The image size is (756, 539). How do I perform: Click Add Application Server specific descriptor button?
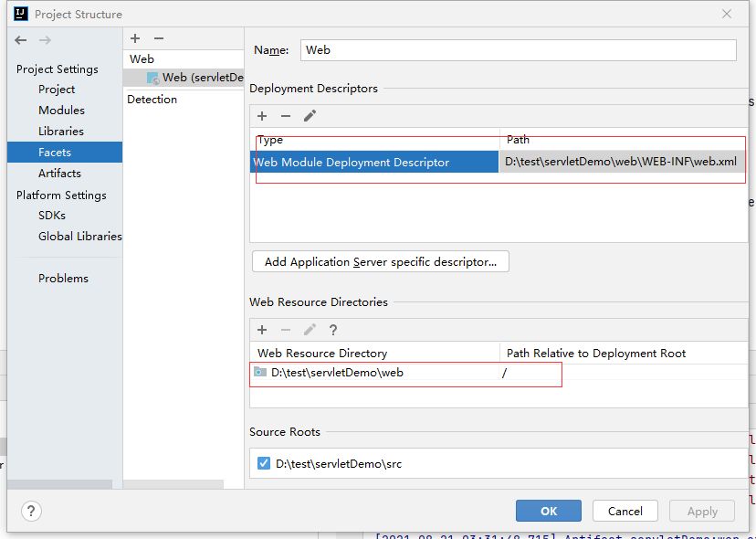pos(380,262)
